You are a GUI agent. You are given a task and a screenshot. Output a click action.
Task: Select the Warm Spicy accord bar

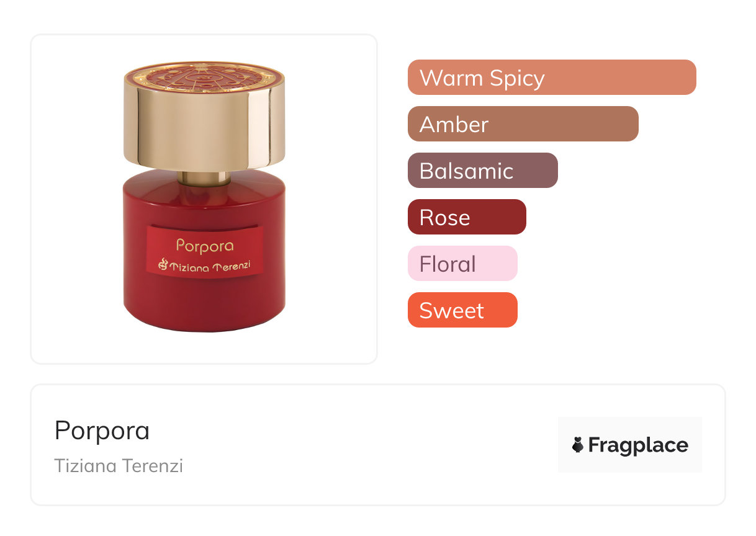[x=552, y=78]
